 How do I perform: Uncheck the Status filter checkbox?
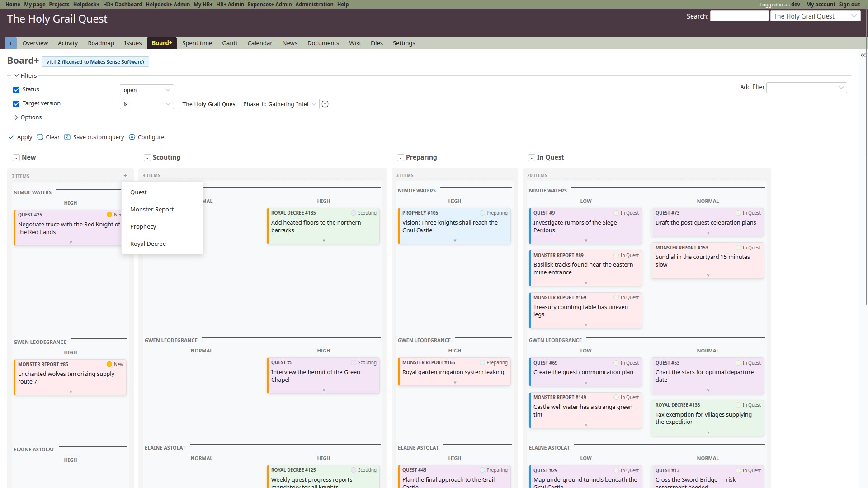click(x=16, y=90)
